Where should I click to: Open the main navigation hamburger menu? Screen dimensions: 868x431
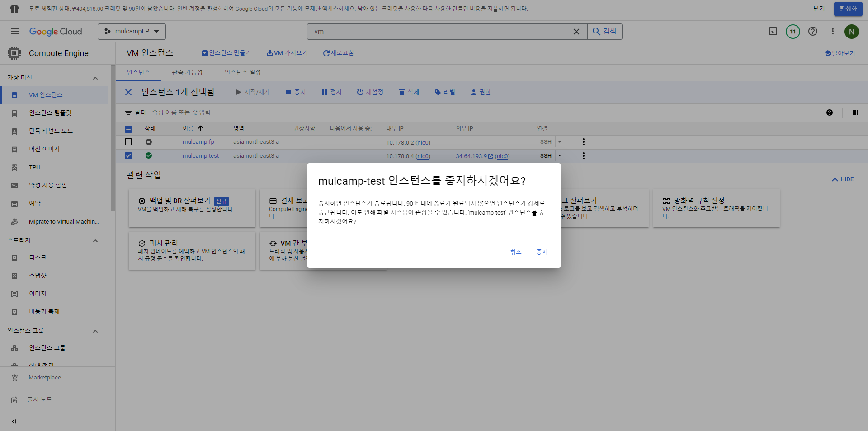pos(15,31)
